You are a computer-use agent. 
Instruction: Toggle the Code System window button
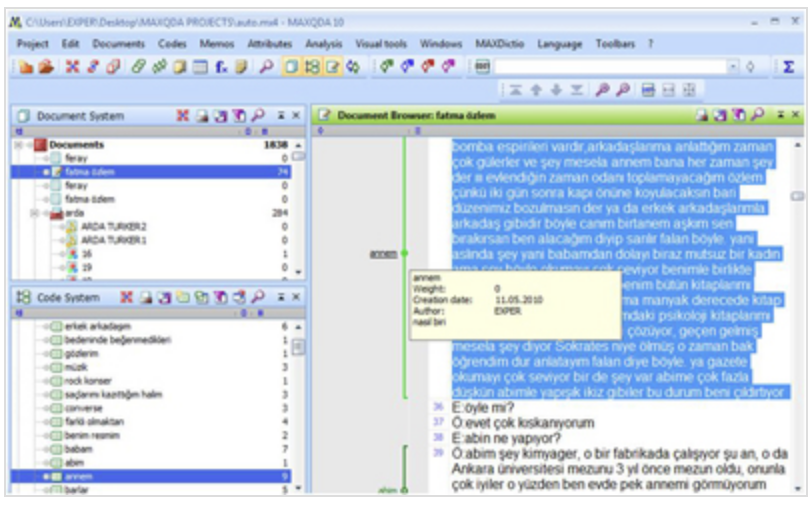point(311,67)
